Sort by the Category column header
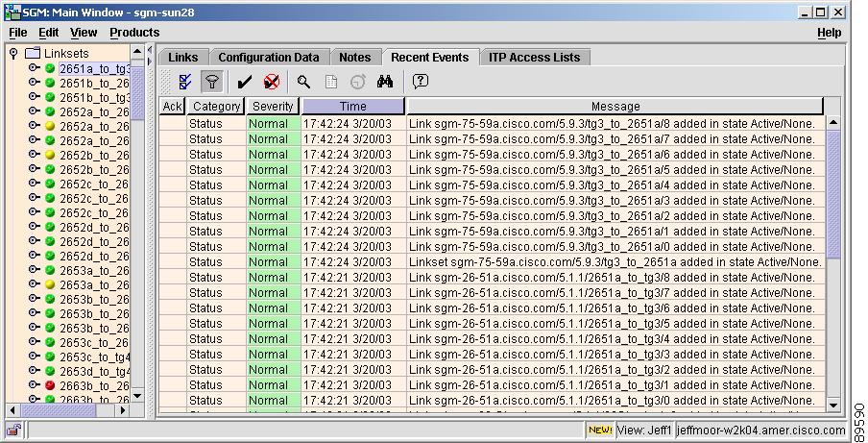The image size is (868, 443). tap(216, 107)
